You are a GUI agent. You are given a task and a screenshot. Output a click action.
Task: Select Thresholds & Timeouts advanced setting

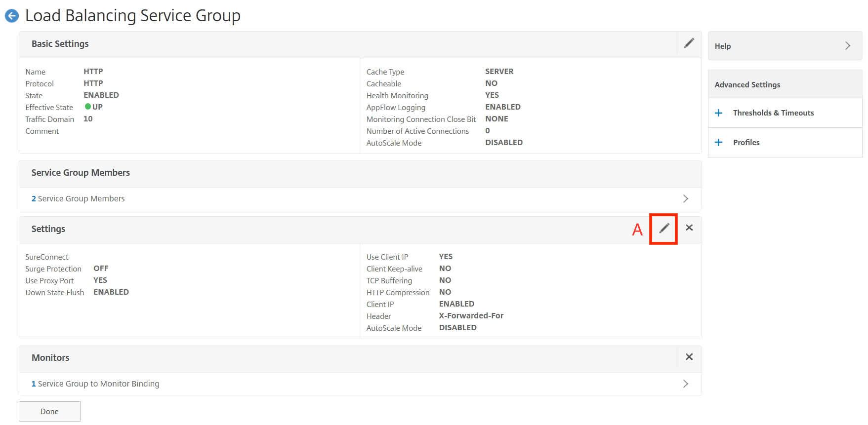[773, 113]
